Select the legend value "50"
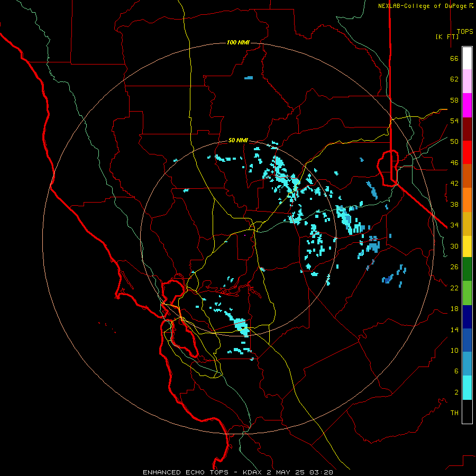Image resolution: width=476 pixels, height=476 pixels. pyautogui.click(x=454, y=142)
